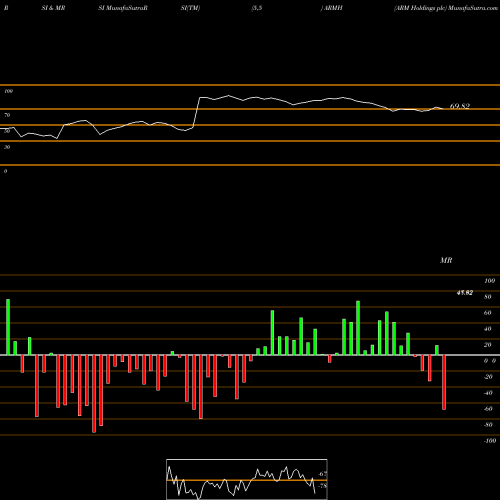The width and height of the screenshot is (500, 500).
Task: Click the MR axis label -60
Action: point(489,409)
